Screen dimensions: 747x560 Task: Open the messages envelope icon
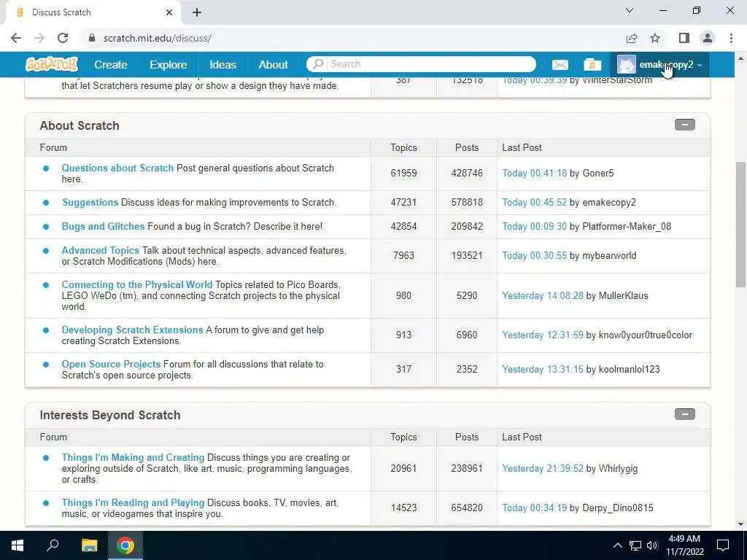pyautogui.click(x=560, y=65)
